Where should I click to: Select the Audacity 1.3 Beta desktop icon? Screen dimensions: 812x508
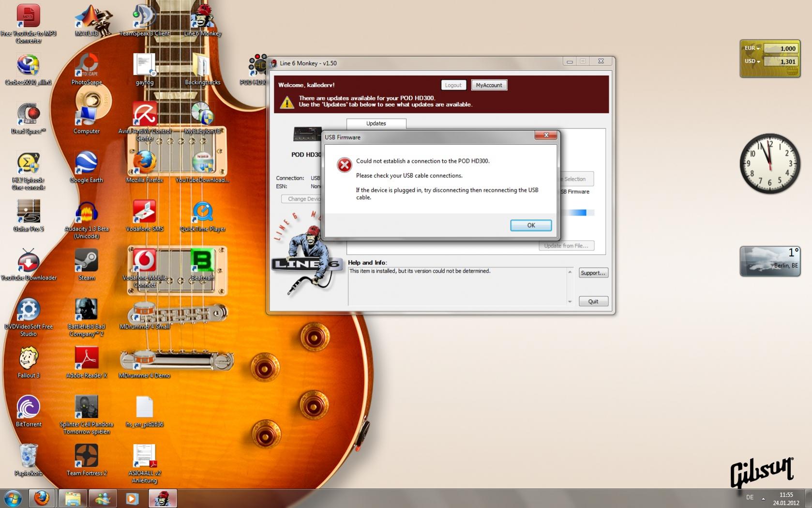(87, 219)
